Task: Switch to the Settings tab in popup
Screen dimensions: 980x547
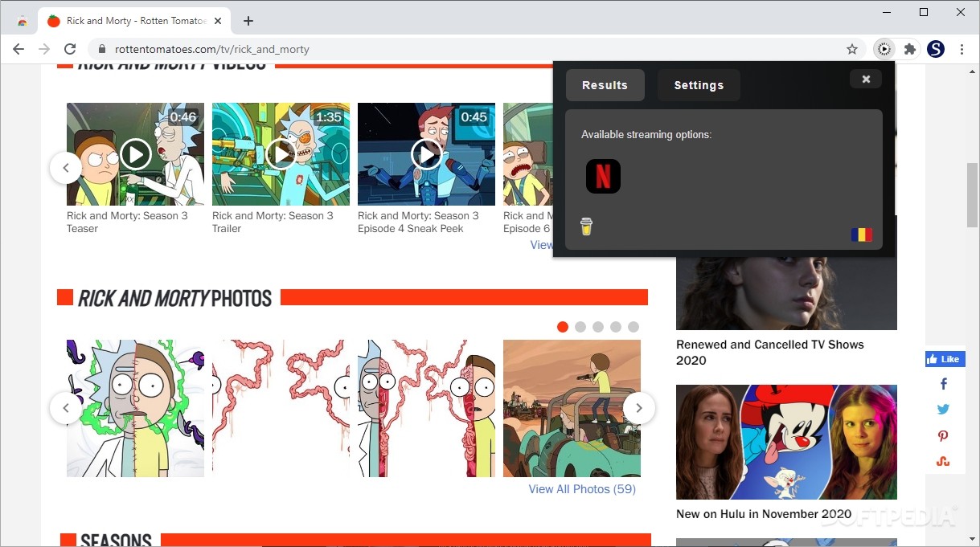Action: (x=699, y=85)
